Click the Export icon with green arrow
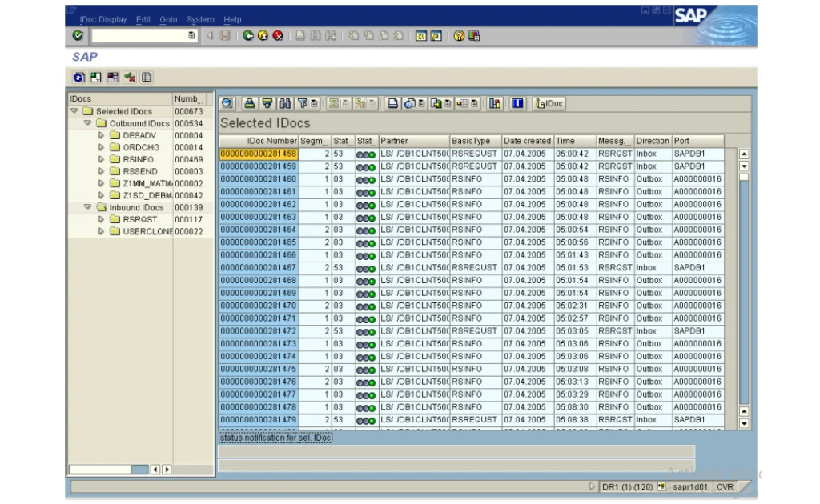 coord(436,103)
